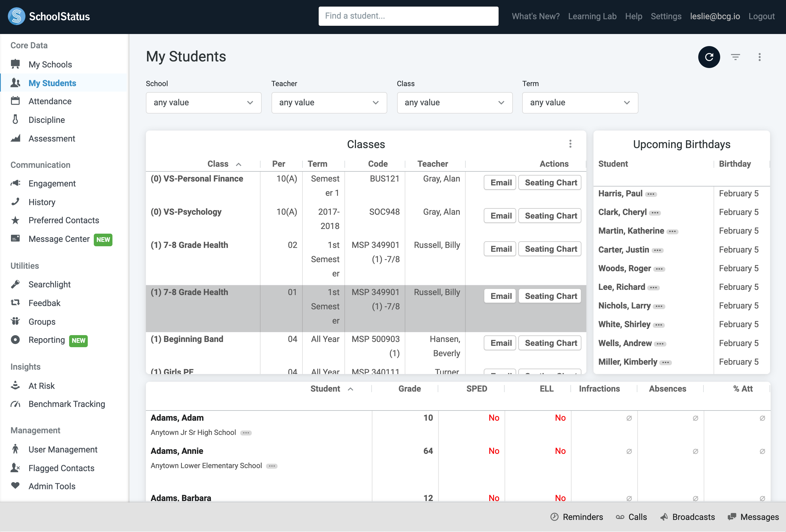The height and width of the screenshot is (532, 786).
Task: Select Searchlight under Utilities
Action: 49,284
